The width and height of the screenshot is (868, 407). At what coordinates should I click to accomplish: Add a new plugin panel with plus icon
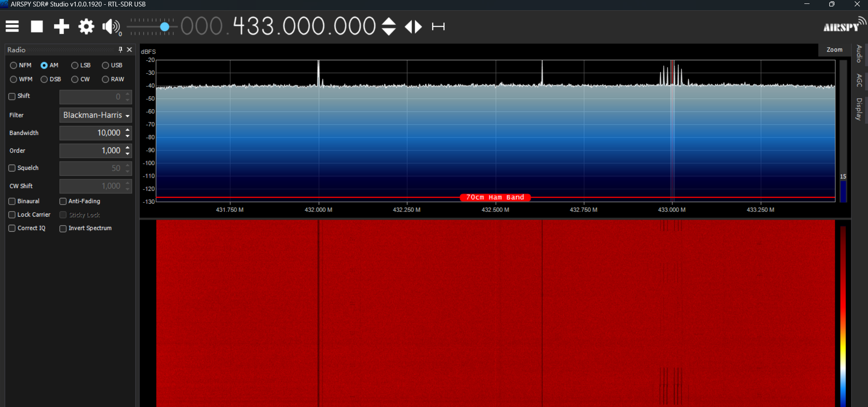pyautogui.click(x=61, y=26)
